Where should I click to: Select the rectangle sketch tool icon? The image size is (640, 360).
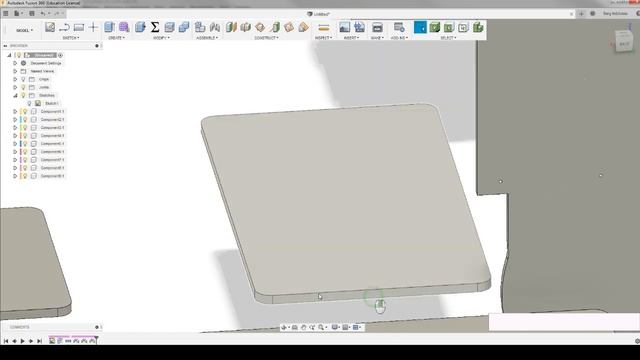pyautogui.click(x=79, y=27)
